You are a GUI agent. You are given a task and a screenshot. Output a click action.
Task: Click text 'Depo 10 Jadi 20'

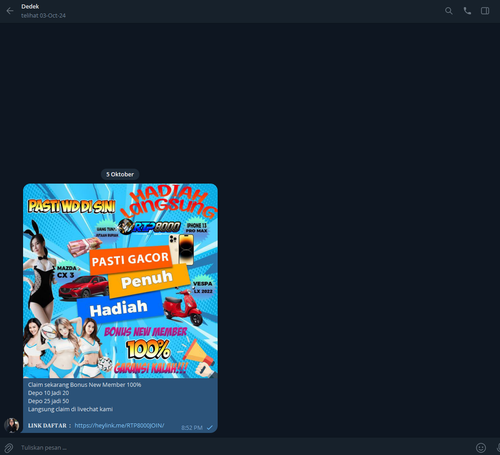pyautogui.click(x=49, y=393)
